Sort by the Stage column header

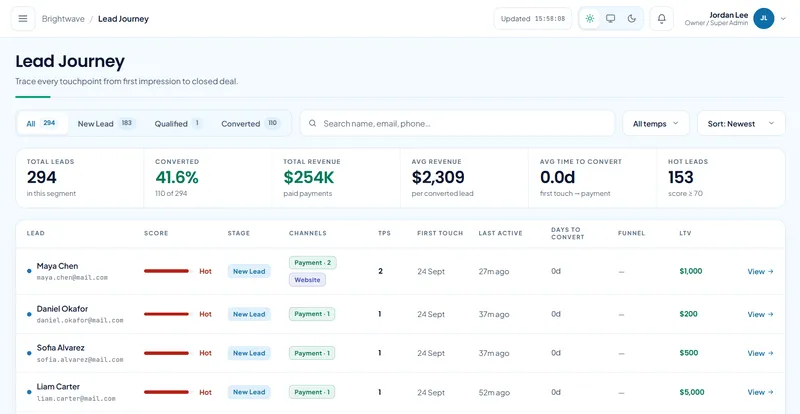239,233
